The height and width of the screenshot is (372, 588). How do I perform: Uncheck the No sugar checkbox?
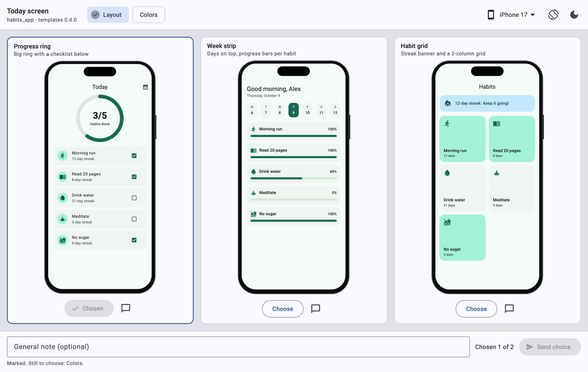(134, 240)
